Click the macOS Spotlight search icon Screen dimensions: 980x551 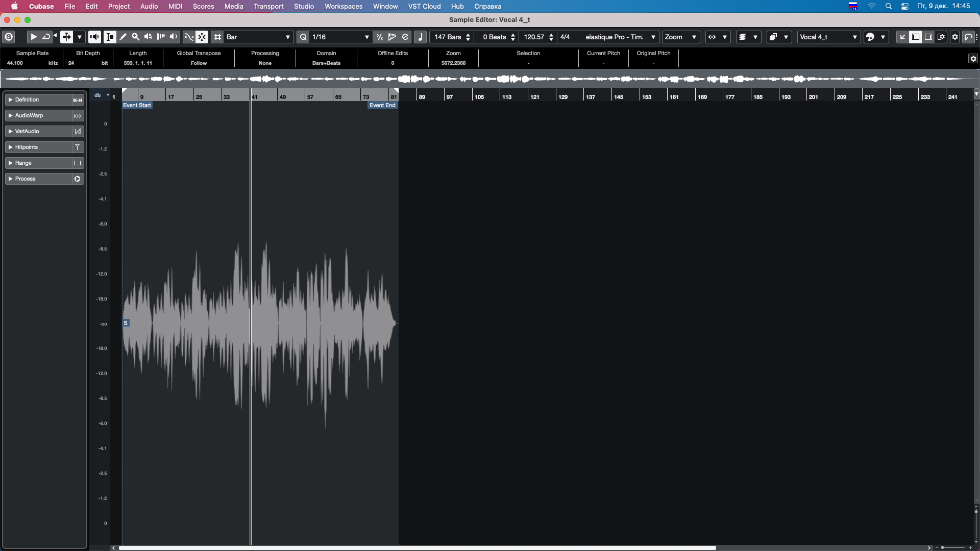point(889,6)
